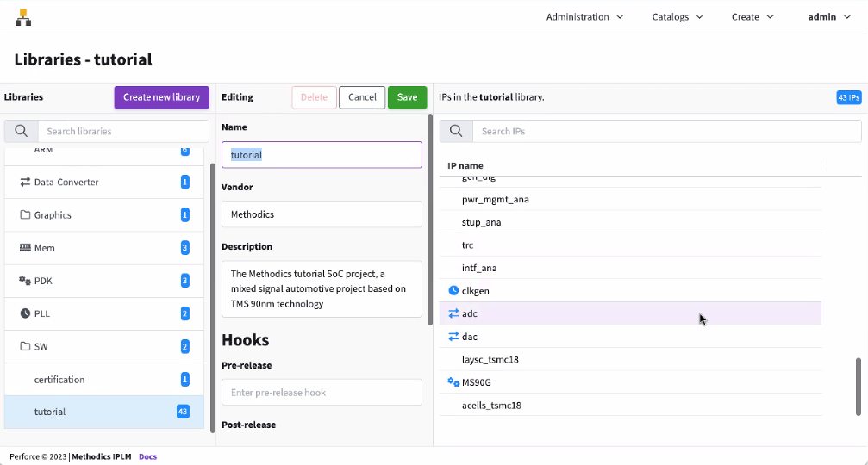
Task: Click the Data-Converter arrows icon
Action: pos(25,183)
